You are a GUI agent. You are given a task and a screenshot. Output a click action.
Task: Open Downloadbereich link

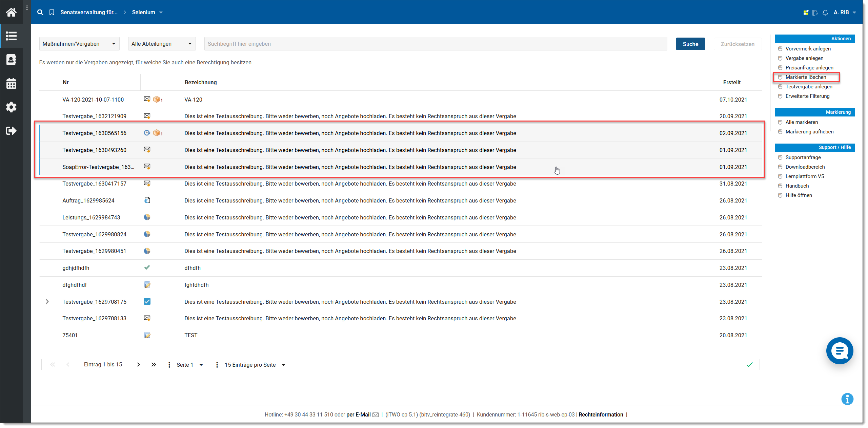coord(805,167)
